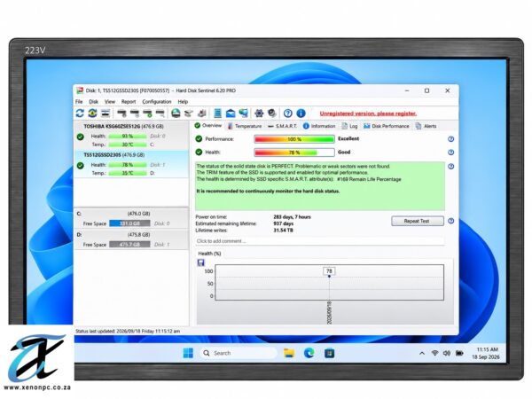This screenshot has width=532, height=399.
Task: Open the Configuration menu
Action: 157,101
